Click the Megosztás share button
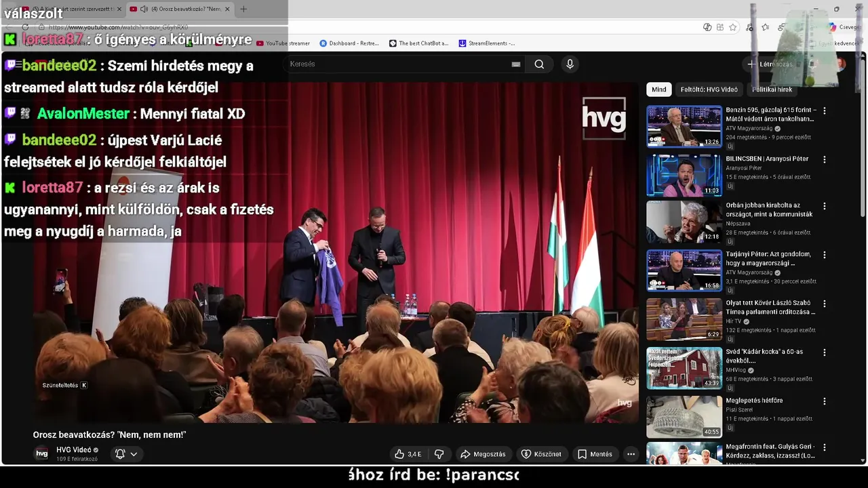The height and width of the screenshot is (488, 868). [482, 454]
